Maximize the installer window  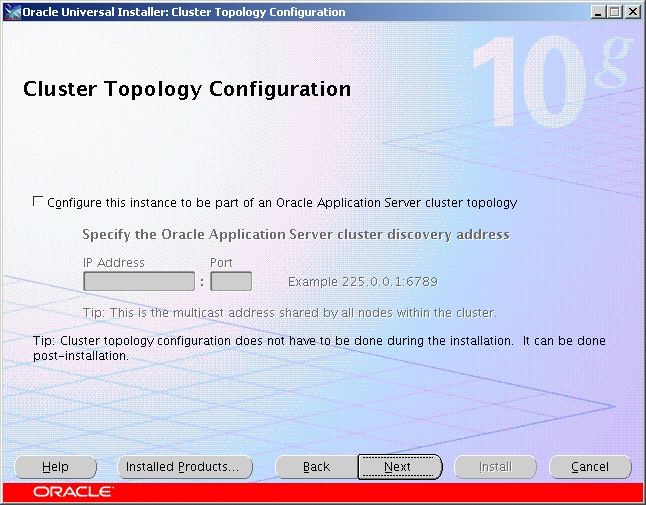pyautogui.click(x=615, y=12)
